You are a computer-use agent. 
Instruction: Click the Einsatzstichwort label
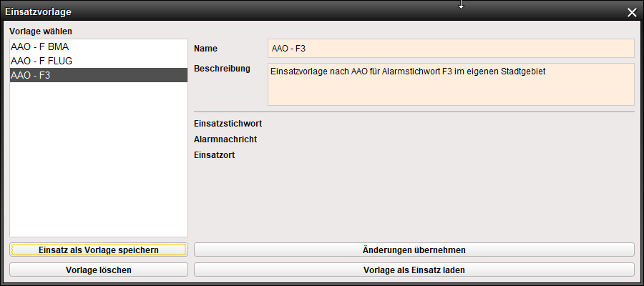[228, 124]
